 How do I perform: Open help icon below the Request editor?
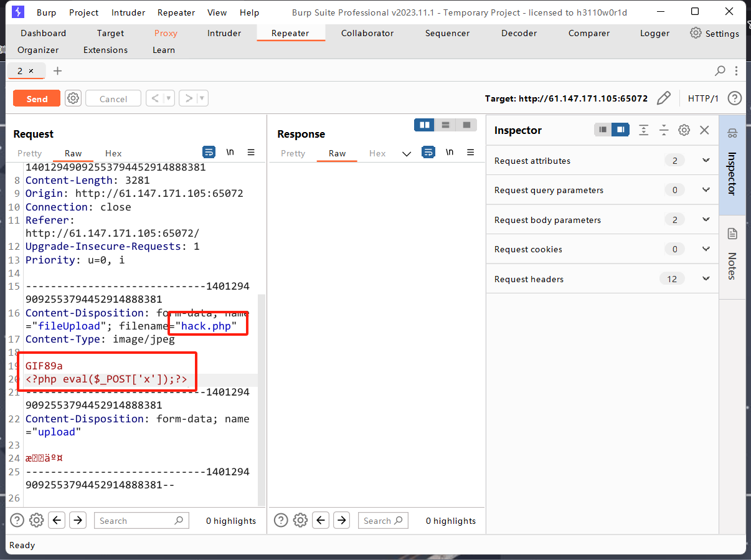[x=17, y=520]
